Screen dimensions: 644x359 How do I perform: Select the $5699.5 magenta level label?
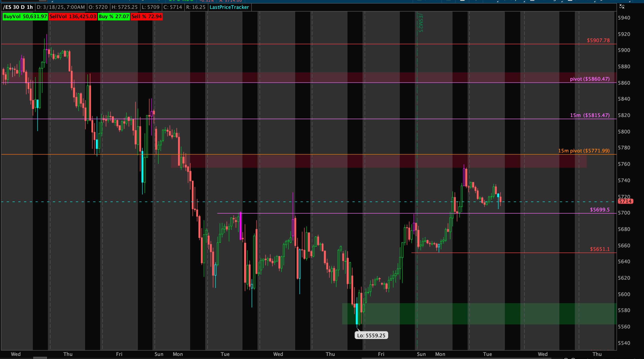point(599,209)
